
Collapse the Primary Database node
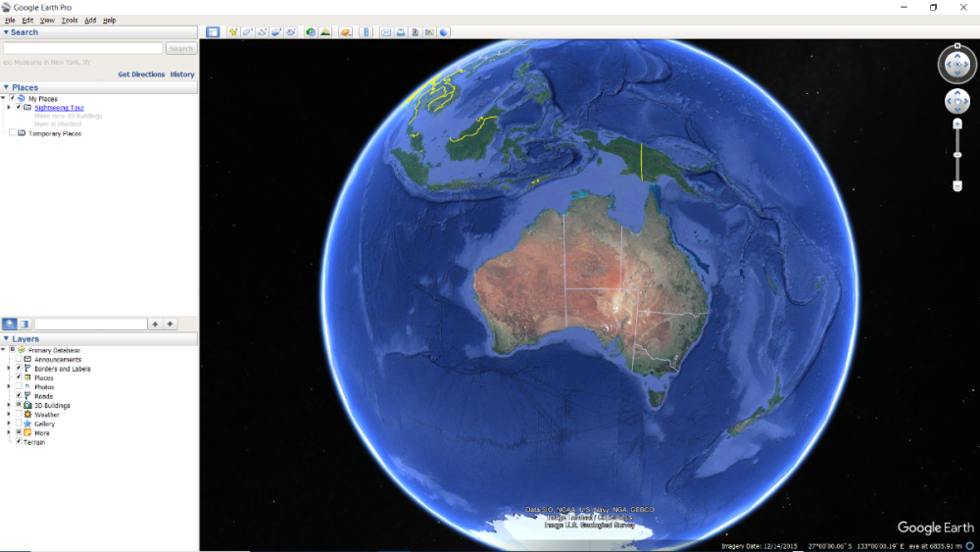pos(4,350)
